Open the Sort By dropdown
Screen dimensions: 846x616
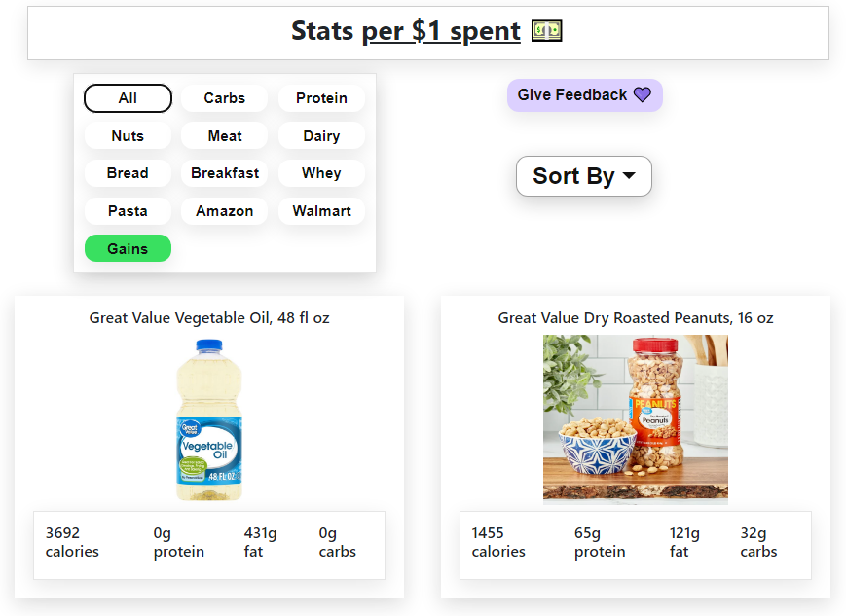tap(584, 176)
